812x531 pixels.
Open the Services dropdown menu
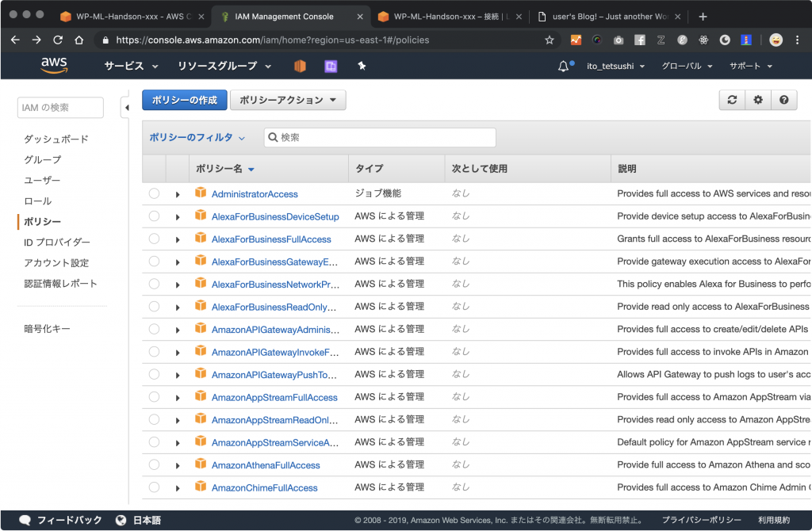[x=131, y=66]
